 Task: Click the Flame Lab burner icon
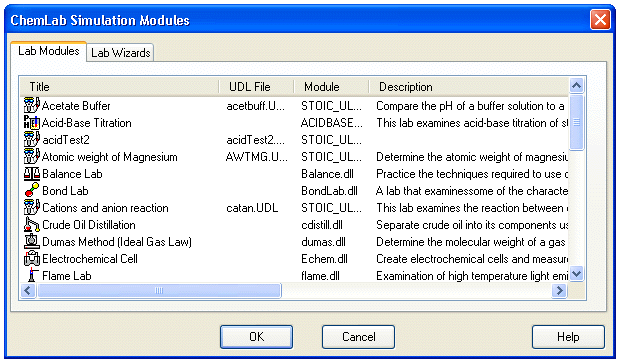pyautogui.click(x=32, y=275)
